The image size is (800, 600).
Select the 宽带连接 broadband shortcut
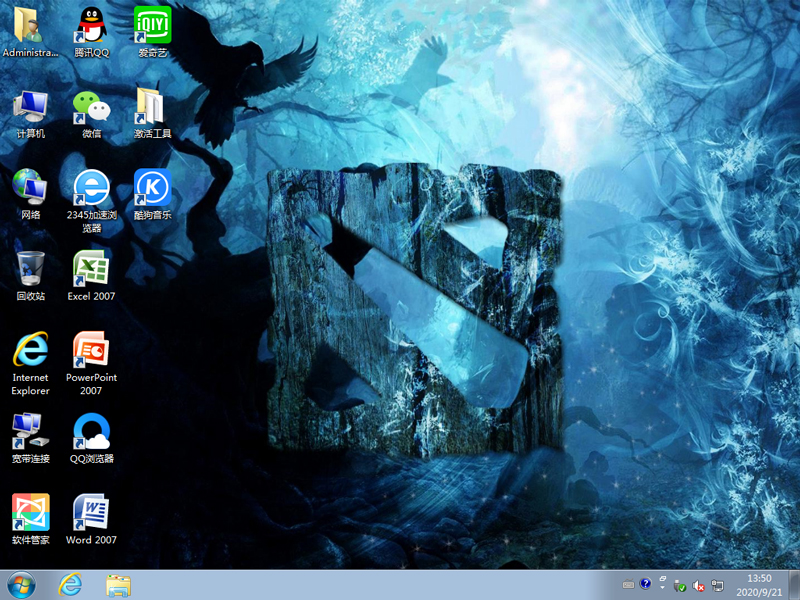point(30,438)
